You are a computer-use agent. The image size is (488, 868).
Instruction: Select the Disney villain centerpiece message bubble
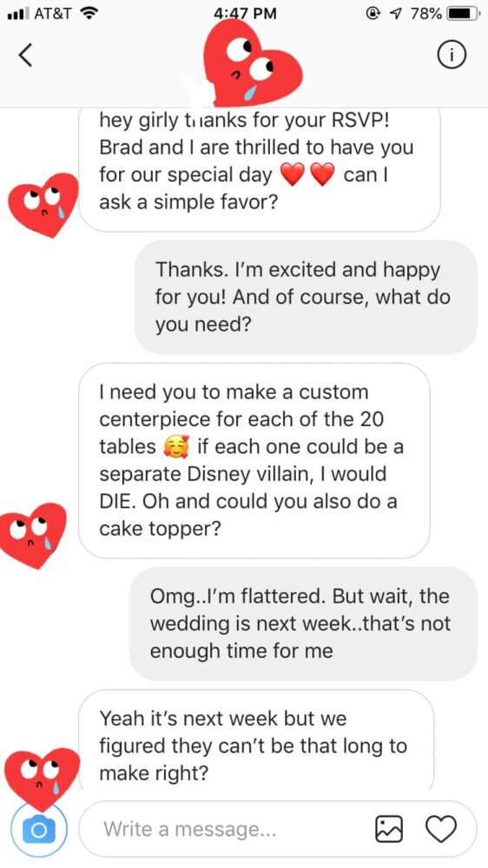pyautogui.click(x=254, y=461)
